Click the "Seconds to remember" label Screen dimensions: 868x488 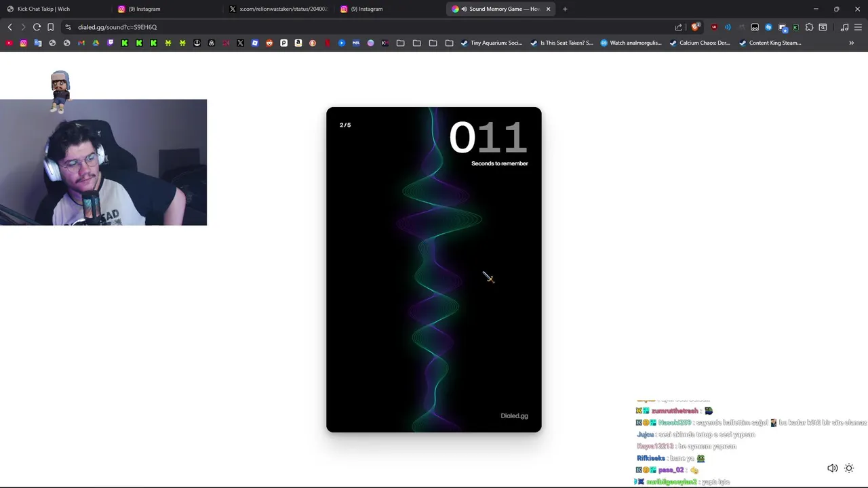click(x=500, y=163)
